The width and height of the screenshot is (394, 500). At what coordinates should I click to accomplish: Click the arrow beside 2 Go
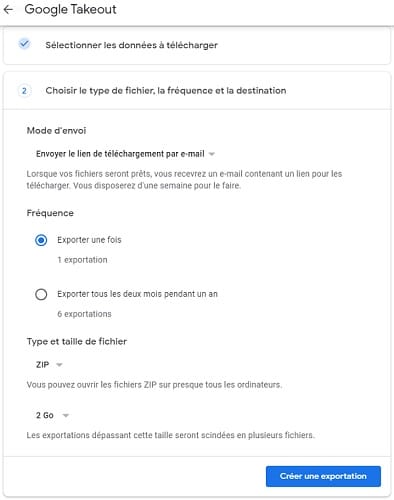[x=66, y=415]
